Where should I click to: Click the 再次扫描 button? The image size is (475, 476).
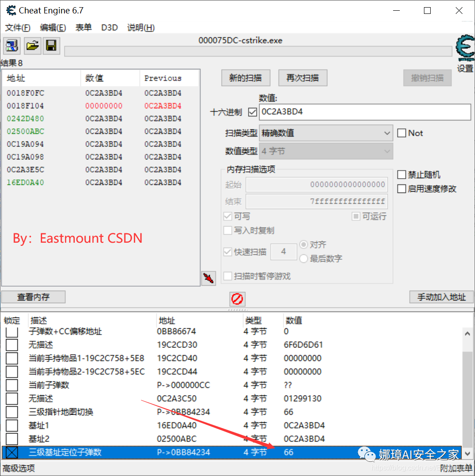click(303, 78)
